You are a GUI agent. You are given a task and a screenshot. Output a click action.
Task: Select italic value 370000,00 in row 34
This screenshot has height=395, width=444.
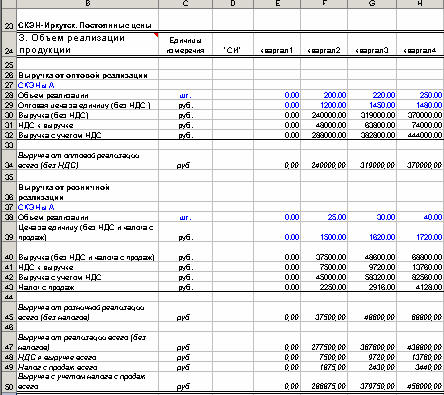point(425,165)
